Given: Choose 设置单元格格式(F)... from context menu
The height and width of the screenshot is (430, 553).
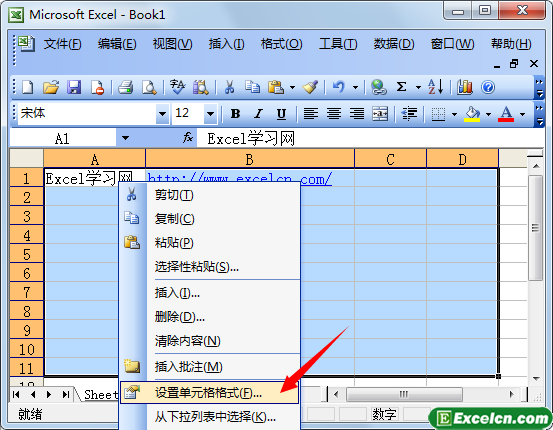Looking at the screenshot, I should [x=209, y=393].
